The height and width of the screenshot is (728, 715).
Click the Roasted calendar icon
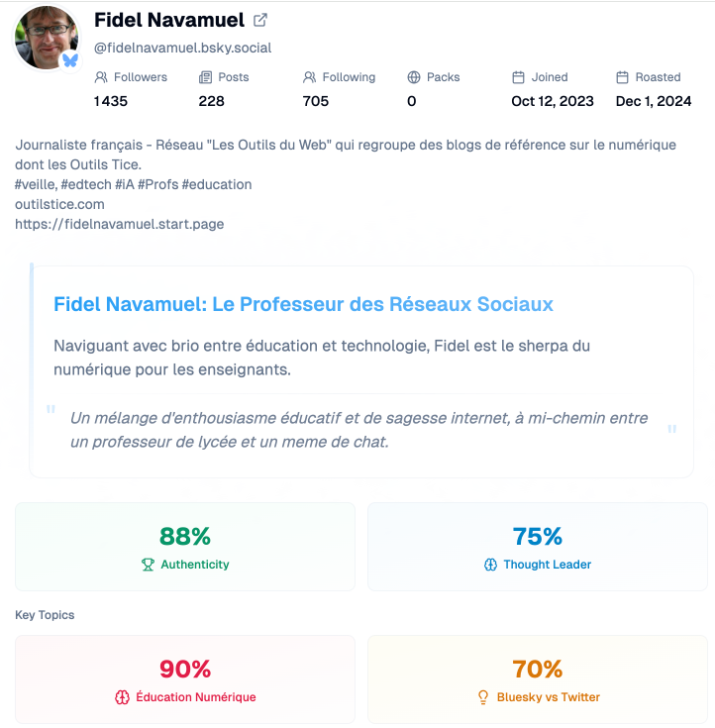(x=622, y=77)
